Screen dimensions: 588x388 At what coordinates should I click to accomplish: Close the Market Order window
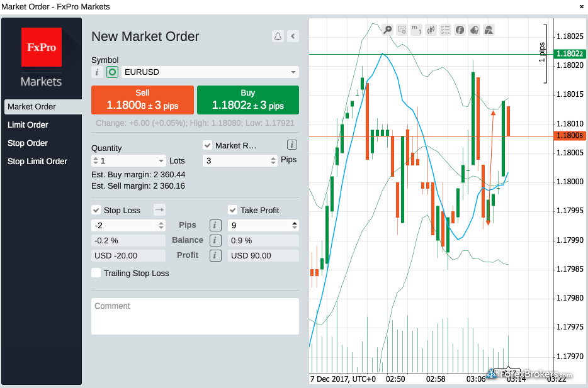pyautogui.click(x=582, y=7)
